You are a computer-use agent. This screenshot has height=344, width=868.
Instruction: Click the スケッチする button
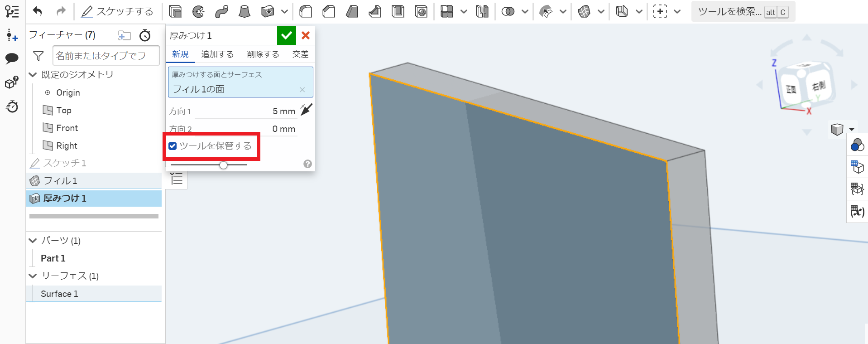click(x=117, y=11)
